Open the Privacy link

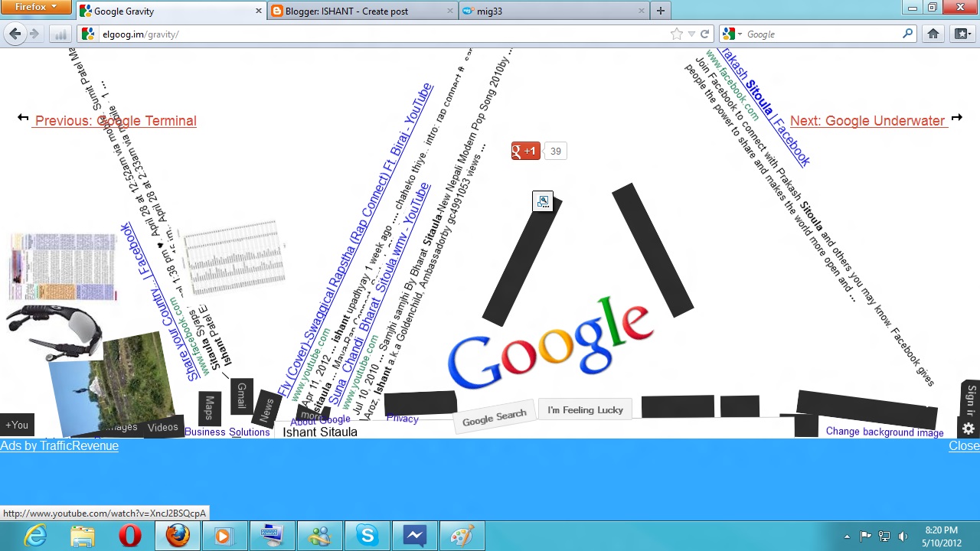pos(403,419)
